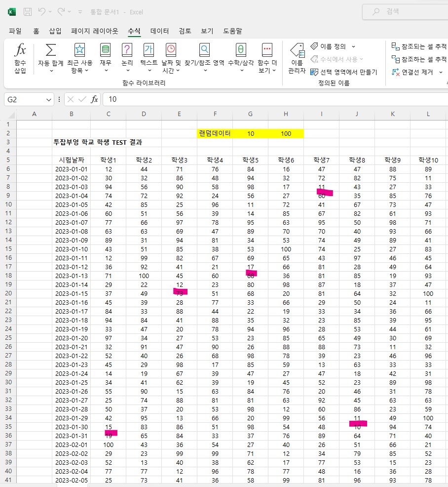Open 이름 관리자 name manager
The image size is (448, 487).
[297, 58]
